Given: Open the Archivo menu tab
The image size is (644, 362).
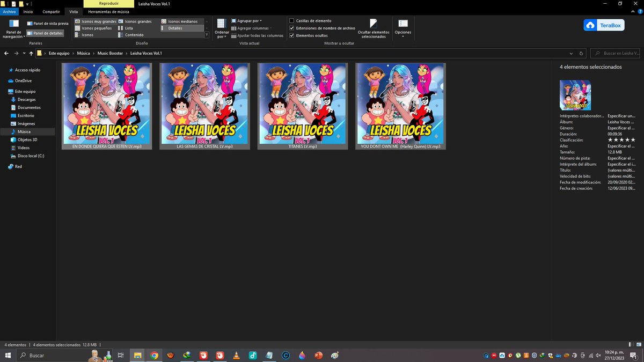Looking at the screenshot, I should tap(10, 11).
